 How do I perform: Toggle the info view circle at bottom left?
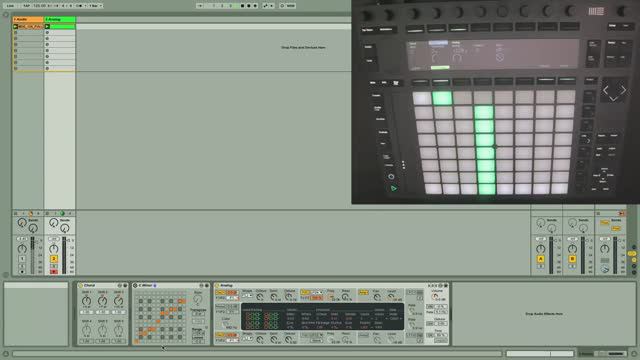(6, 353)
